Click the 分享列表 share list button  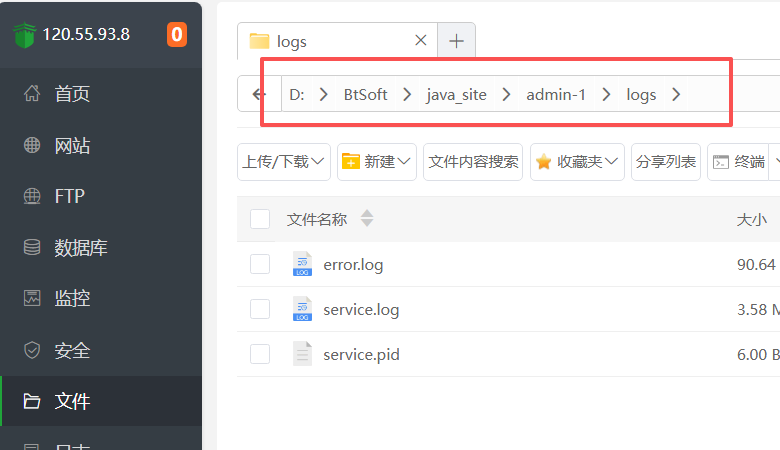pos(666,162)
